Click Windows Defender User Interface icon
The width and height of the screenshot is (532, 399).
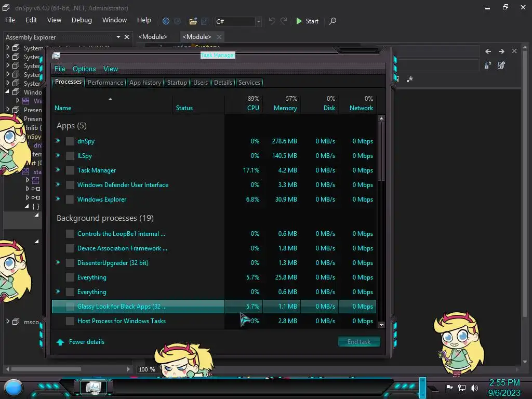[x=70, y=185]
